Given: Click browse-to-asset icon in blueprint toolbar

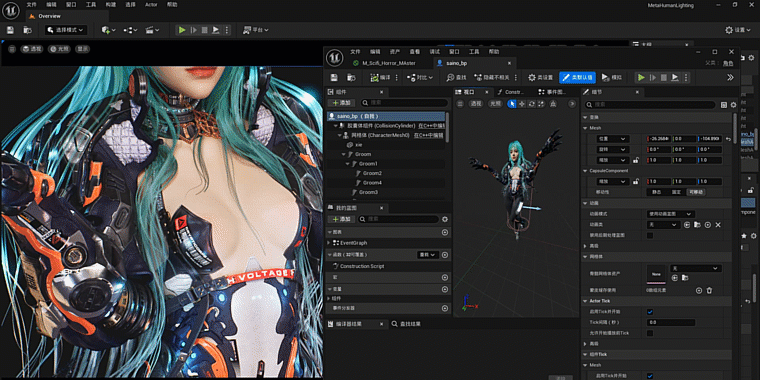Looking at the screenshot, I should pyautogui.click(x=351, y=78).
